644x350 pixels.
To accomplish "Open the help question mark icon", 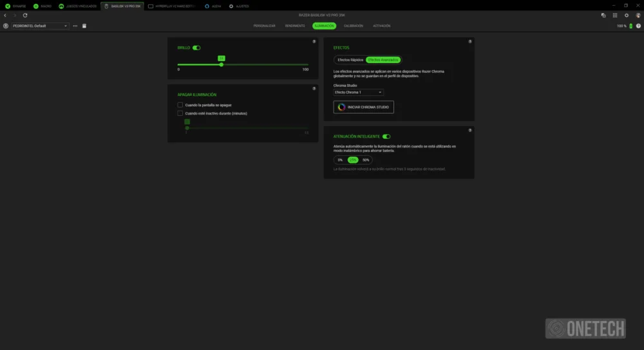I will pos(638,26).
